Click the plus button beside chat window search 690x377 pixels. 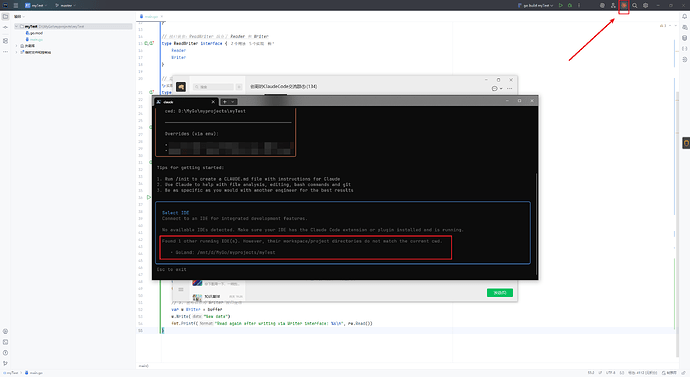coord(239,87)
